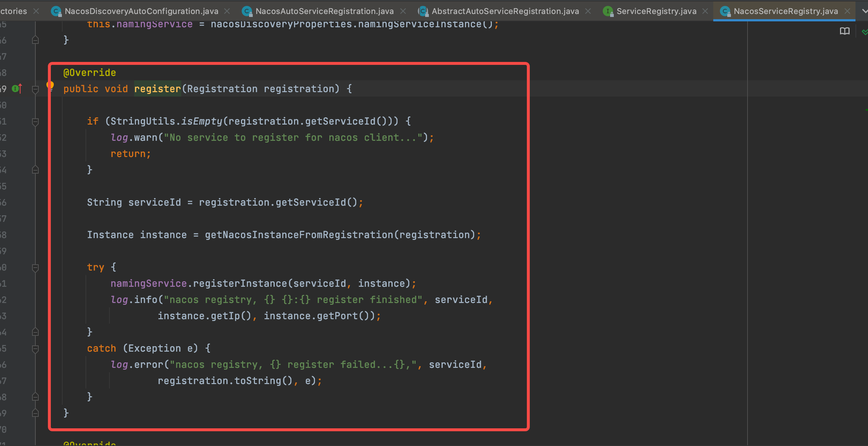868x446 pixels.
Task: Click the "register failed" log string
Action: pyautogui.click(x=293, y=365)
